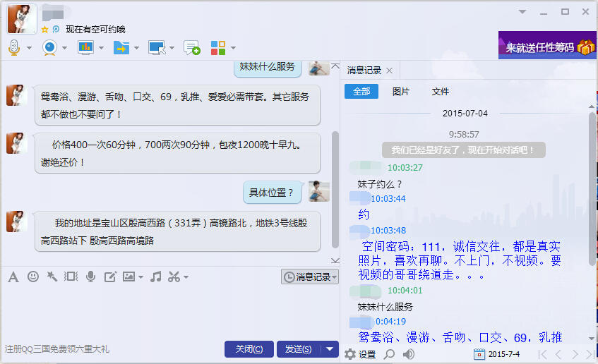Start remote desktop control icon
This screenshot has width=598, height=364.
click(157, 48)
